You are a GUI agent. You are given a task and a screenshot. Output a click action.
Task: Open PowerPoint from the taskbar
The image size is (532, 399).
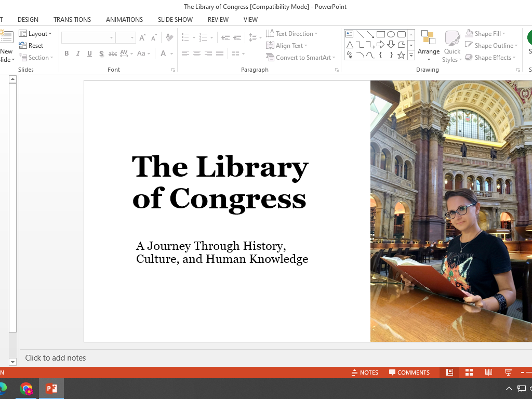(x=51, y=389)
